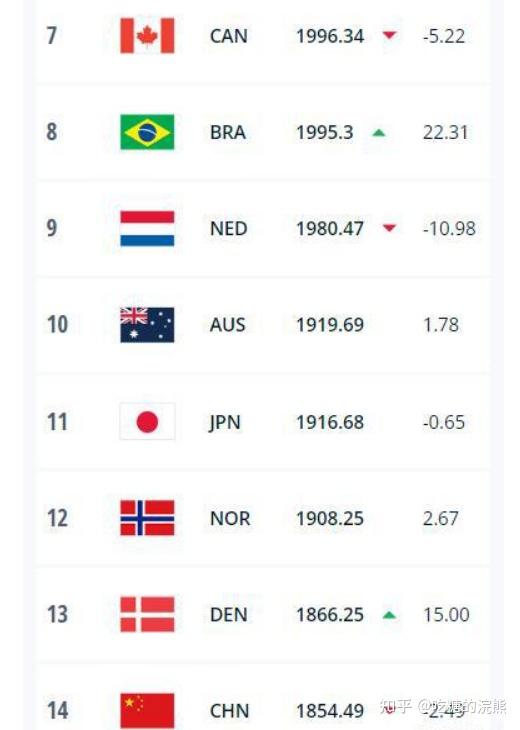Select the AUS team name
The width and height of the screenshot is (520, 730).
(x=227, y=325)
